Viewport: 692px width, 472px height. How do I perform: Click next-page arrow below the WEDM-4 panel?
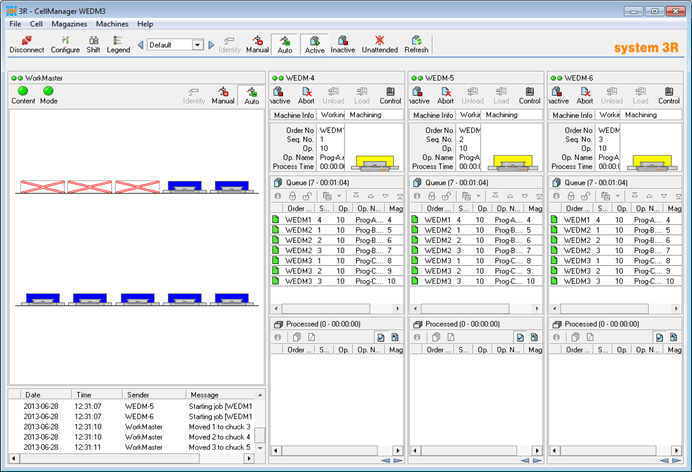click(398, 461)
